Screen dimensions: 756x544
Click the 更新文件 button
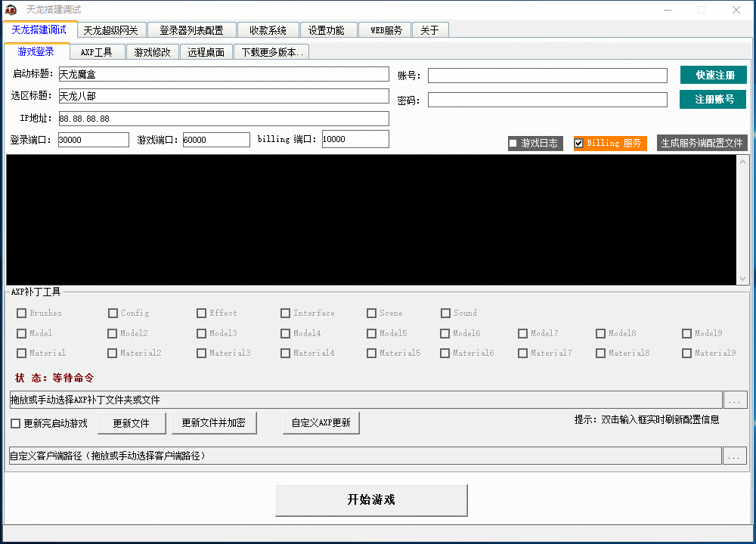(132, 423)
